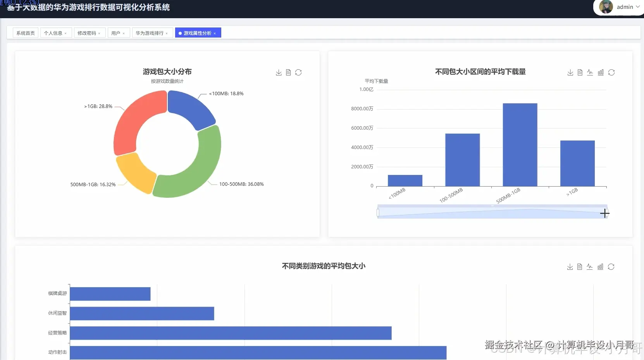Download 不同包大小区间的平均下载量 chart image
This screenshot has width=644, height=360.
[x=570, y=72]
